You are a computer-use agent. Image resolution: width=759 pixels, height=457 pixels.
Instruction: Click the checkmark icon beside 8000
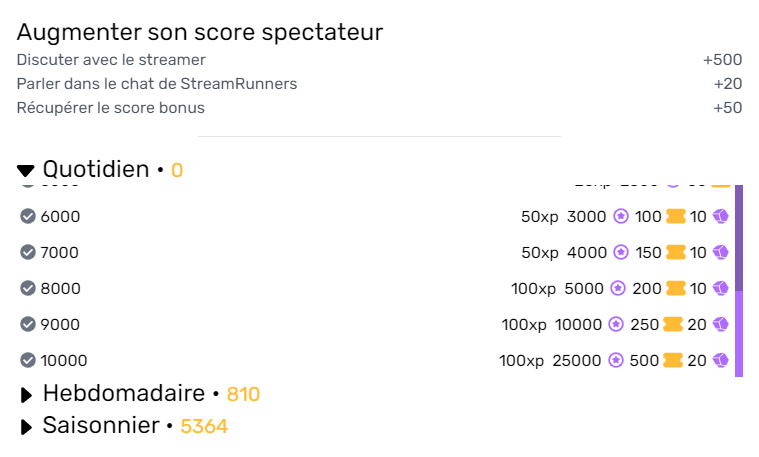coord(28,288)
